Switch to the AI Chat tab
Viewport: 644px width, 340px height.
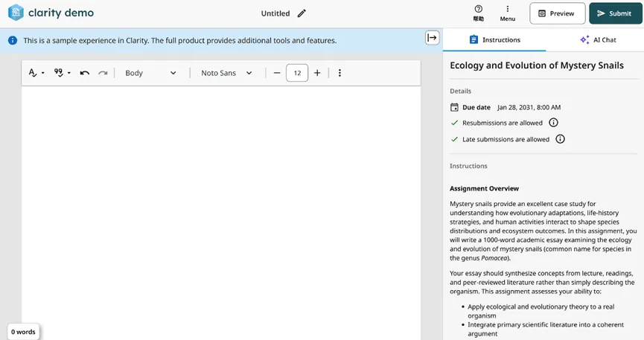click(x=597, y=40)
